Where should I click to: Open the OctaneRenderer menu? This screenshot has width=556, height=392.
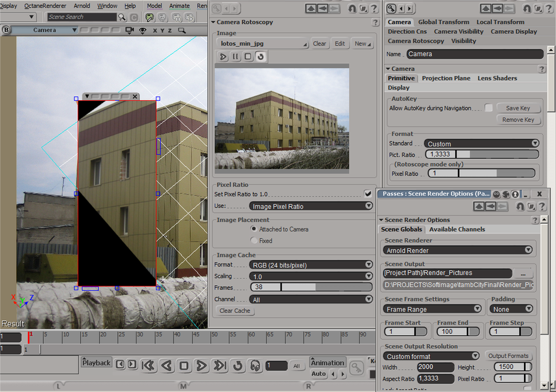coord(45,6)
